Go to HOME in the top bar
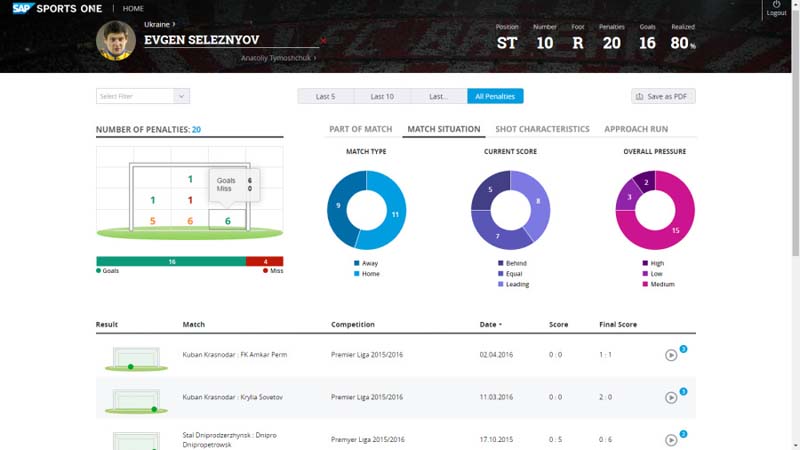Image resolution: width=800 pixels, height=450 pixels. tap(133, 8)
